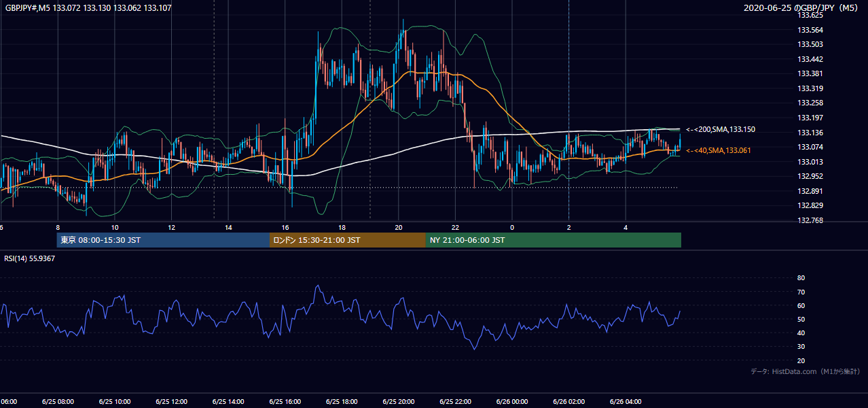Click the price axis value 132.829
The height and width of the screenshot is (408, 868).
click(810, 205)
